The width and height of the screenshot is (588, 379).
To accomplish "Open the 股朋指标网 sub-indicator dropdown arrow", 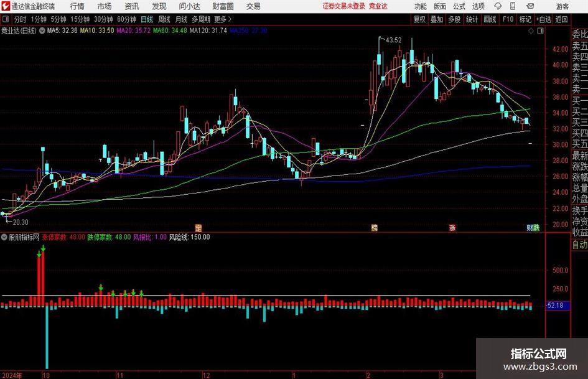I will tap(4, 237).
